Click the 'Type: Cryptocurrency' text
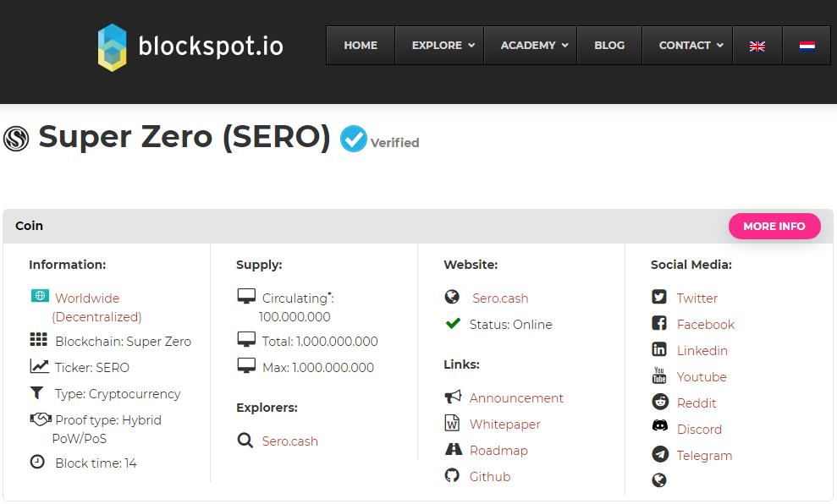Screen dimensions: 837x504 118,393
